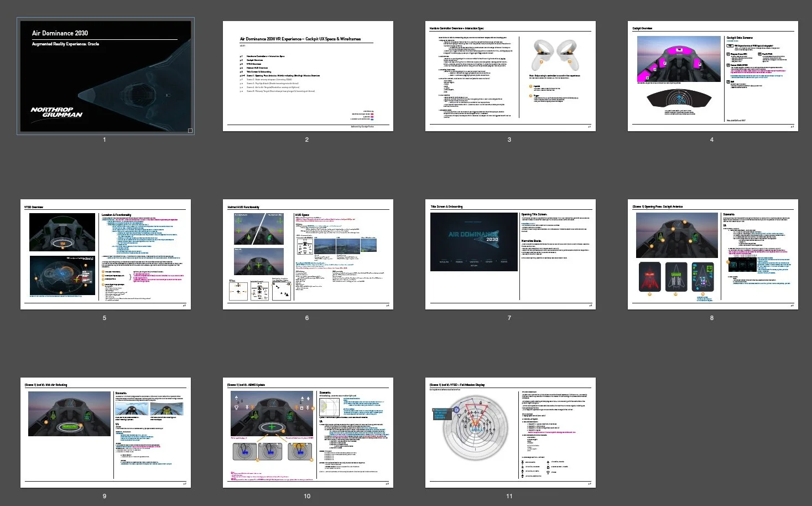812x506 pixels.
Task: Click 'Augmented Reality Experience: Oracle' subtitle text
Action: coord(65,44)
